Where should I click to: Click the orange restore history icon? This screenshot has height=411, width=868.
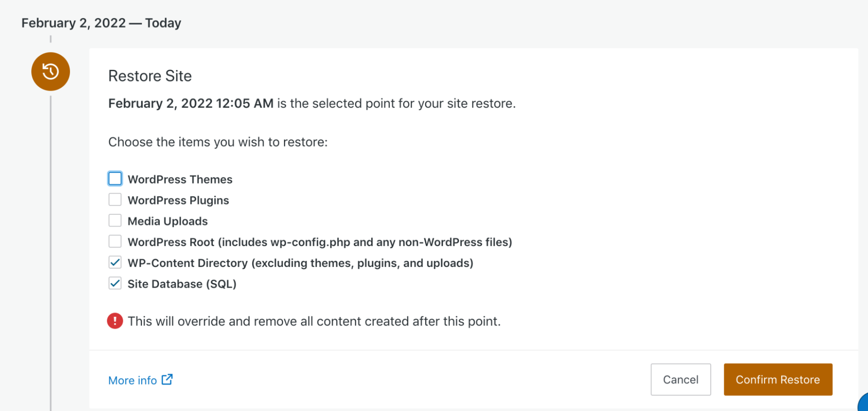coord(50,72)
